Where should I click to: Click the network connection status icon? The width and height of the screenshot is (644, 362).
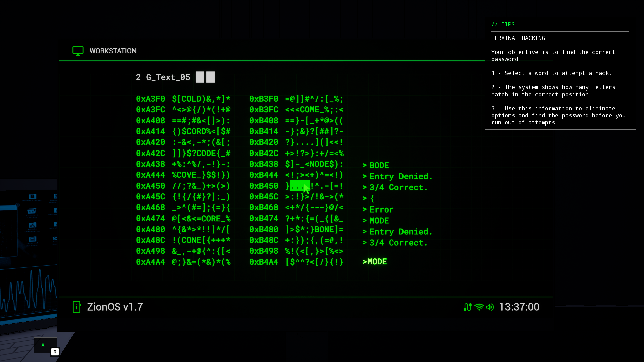pos(467,307)
